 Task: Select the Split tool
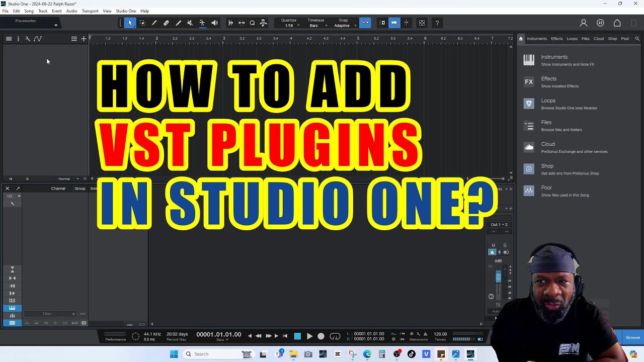click(x=154, y=23)
